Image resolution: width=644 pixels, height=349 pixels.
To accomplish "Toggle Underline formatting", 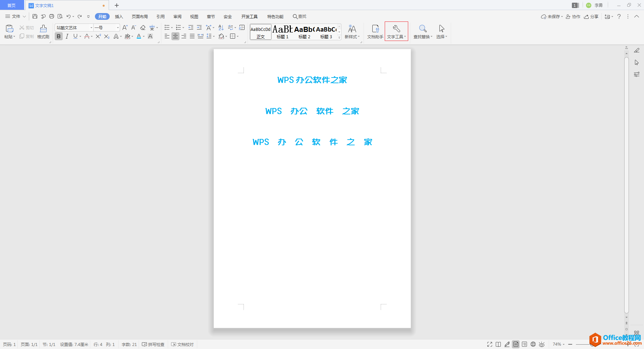I will click(x=75, y=36).
